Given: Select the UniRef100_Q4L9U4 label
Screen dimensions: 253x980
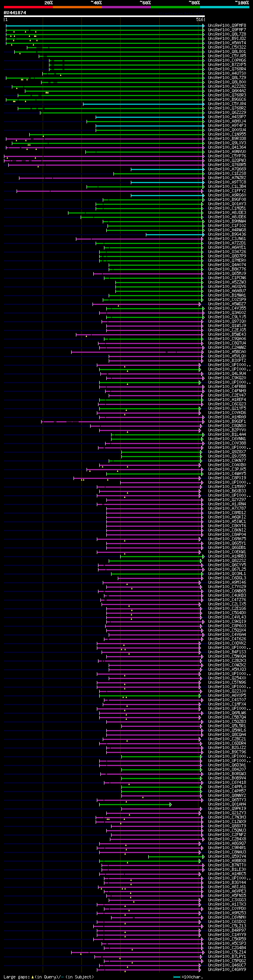Looking at the screenshot, I should (227, 374).
